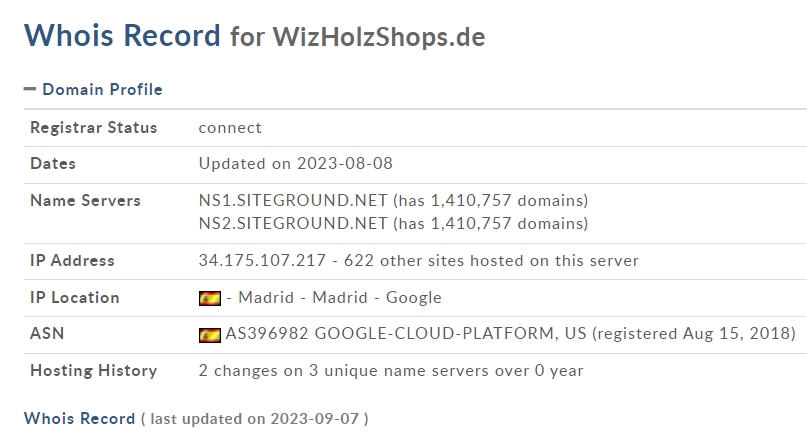This screenshot has height=438, width=807.
Task: Click the Hosting History row label
Action: click(94, 371)
